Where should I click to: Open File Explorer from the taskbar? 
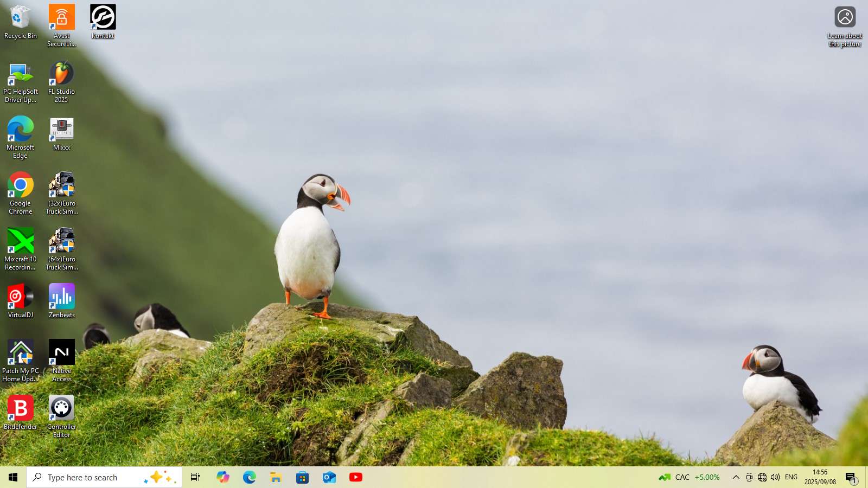(276, 477)
